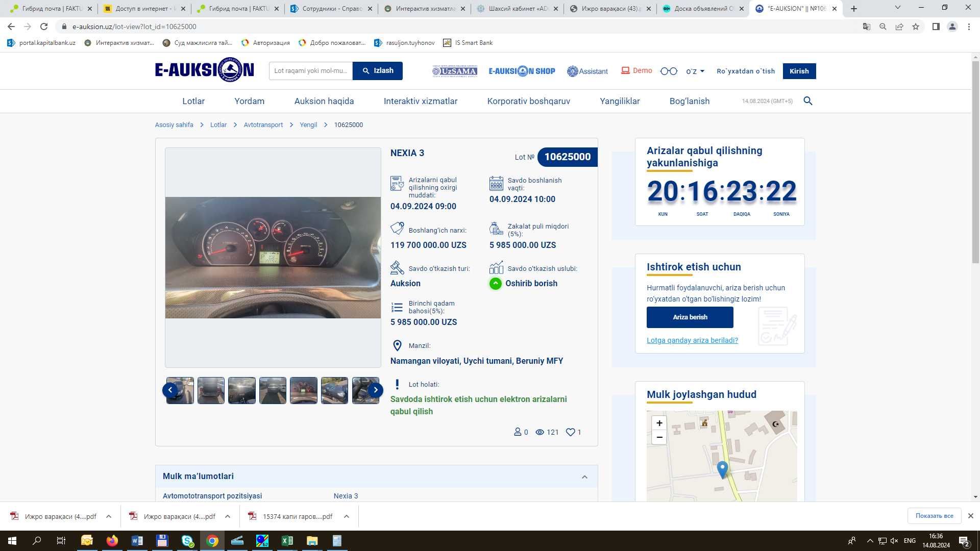
Task: Select the second car thumbnail
Action: (211, 390)
